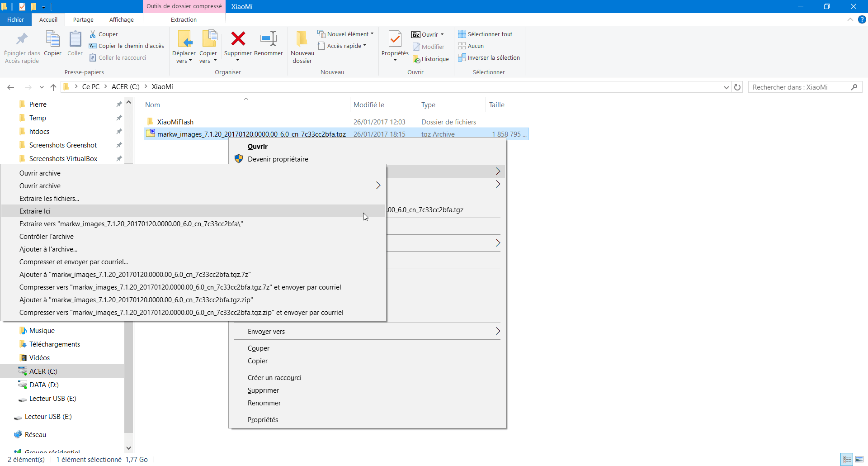Viewport: 868px width, 466px height.
Task: Select the Outils de dossier compressé tab
Action: (184, 6)
